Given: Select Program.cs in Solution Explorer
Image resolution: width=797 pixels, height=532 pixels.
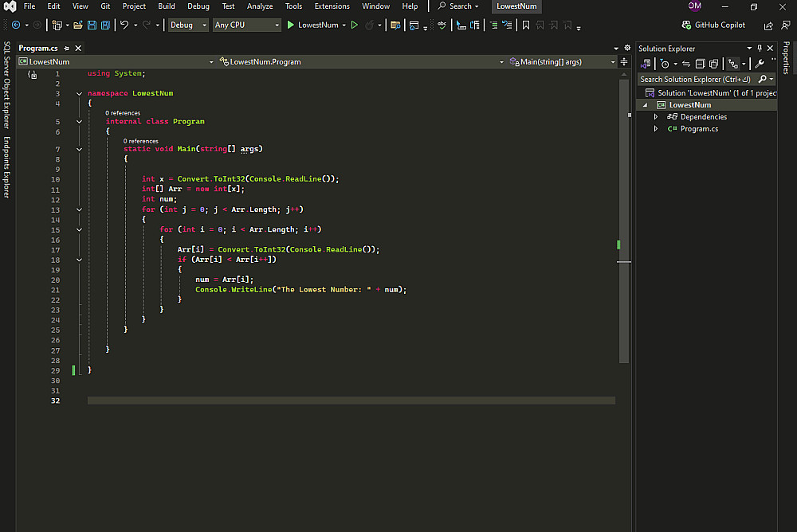Looking at the screenshot, I should point(698,129).
